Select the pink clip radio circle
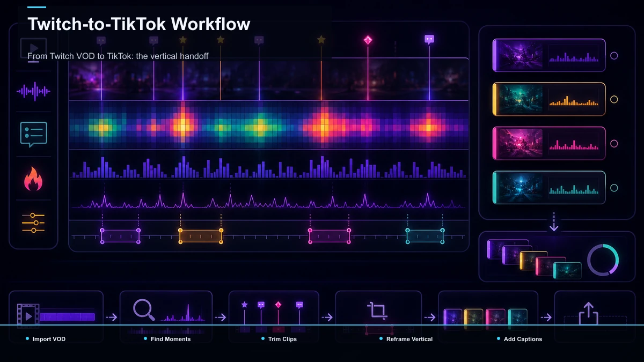The width and height of the screenshot is (644, 362). point(614,144)
